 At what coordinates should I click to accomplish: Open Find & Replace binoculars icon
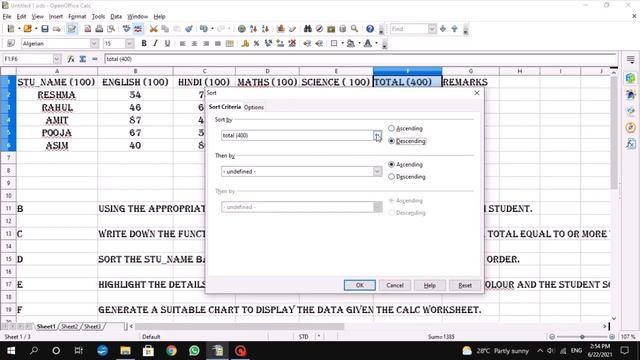coord(307,29)
